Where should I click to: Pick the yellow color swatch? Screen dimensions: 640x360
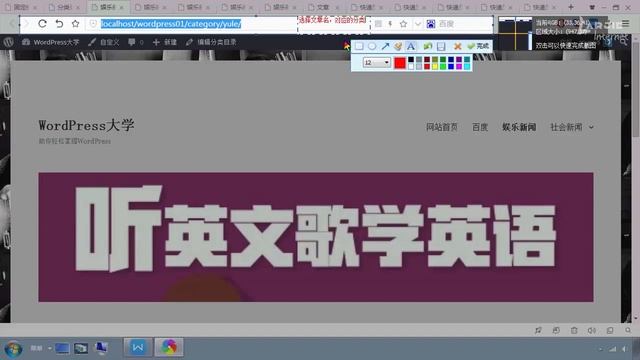(435, 66)
